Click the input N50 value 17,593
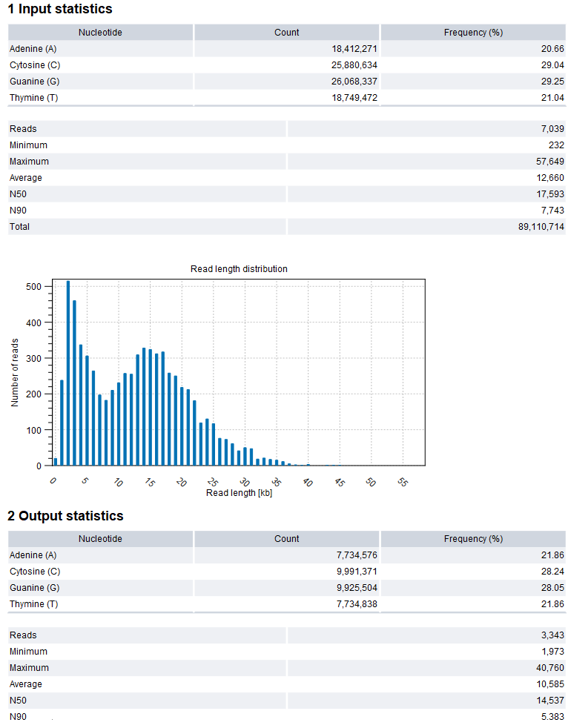The height and width of the screenshot is (728, 571). click(x=549, y=194)
